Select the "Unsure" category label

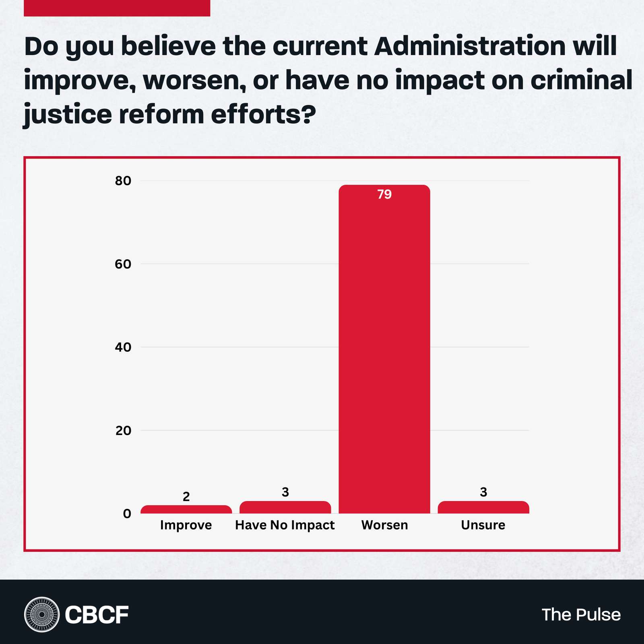[x=483, y=525]
